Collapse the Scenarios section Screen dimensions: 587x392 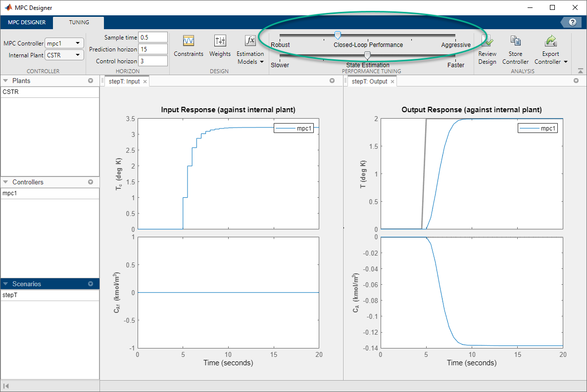click(x=5, y=284)
